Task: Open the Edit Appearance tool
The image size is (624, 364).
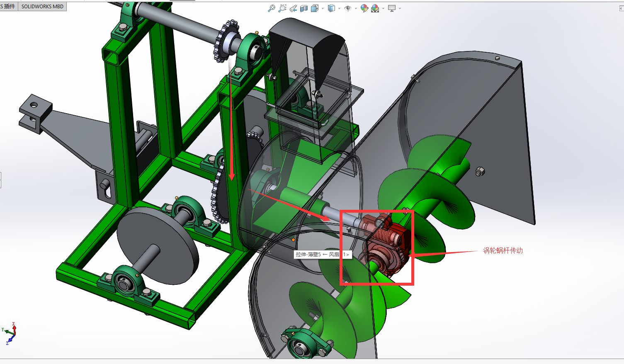Action: coord(364,8)
